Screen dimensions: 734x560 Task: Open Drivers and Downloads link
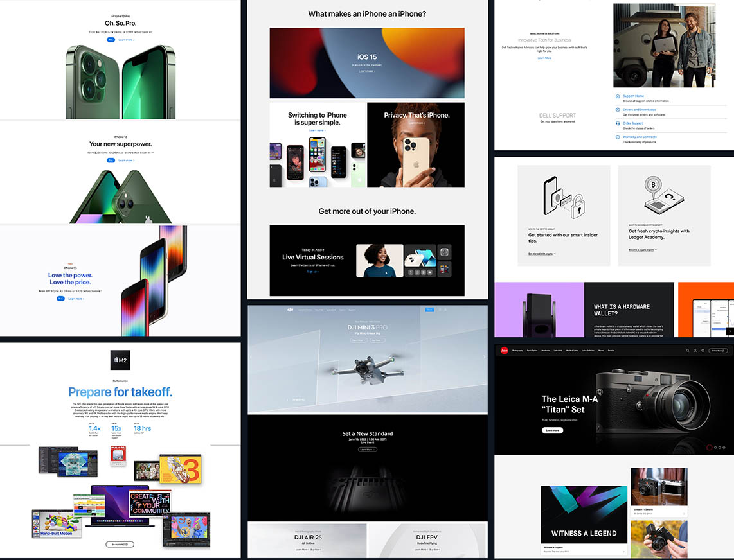point(640,109)
